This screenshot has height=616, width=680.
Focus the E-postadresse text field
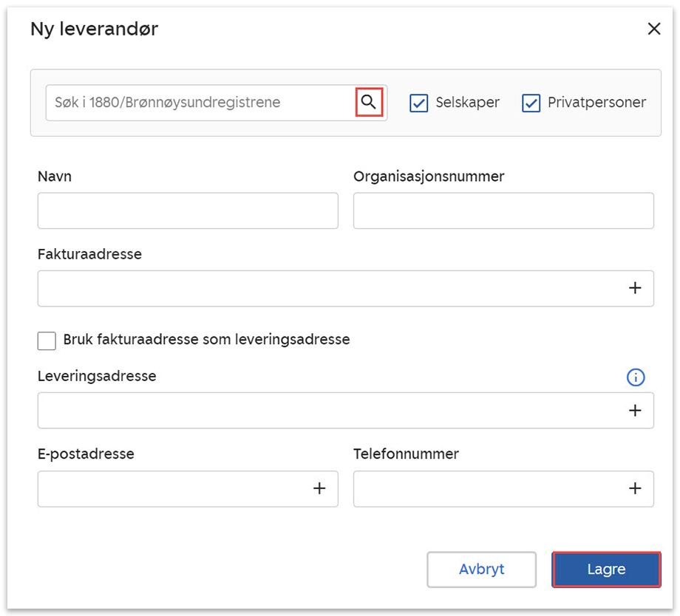pos(170,489)
